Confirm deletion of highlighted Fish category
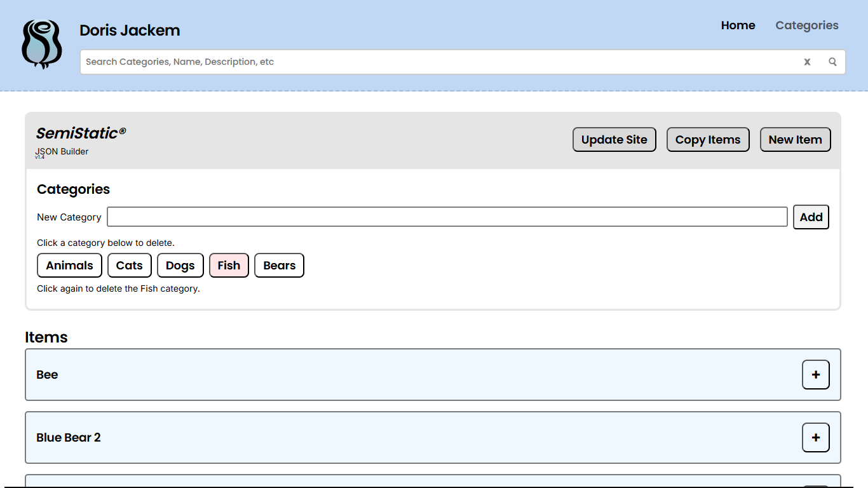This screenshot has width=868, height=488. tap(229, 266)
